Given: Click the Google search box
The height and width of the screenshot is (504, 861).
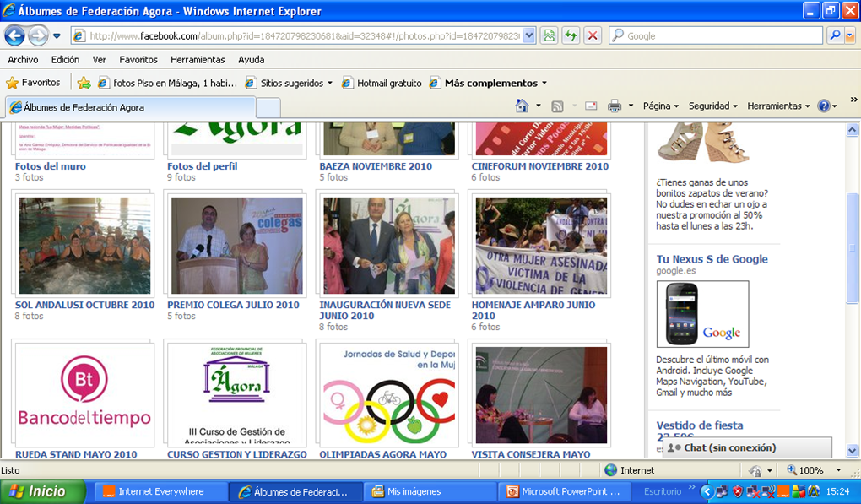Looking at the screenshot, I should (716, 36).
